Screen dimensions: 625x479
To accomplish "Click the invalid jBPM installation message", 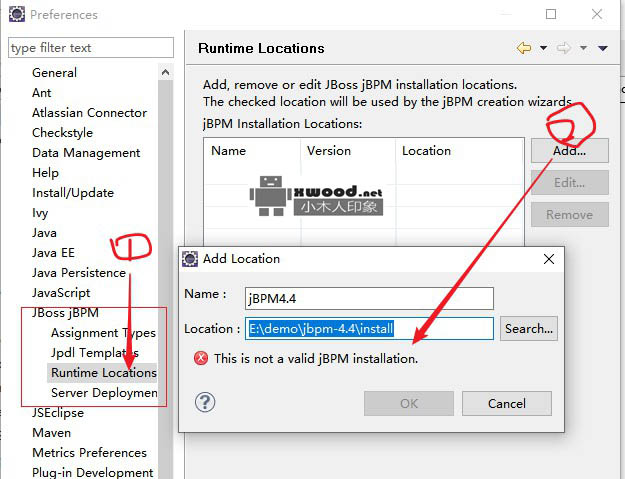I will pos(316,359).
